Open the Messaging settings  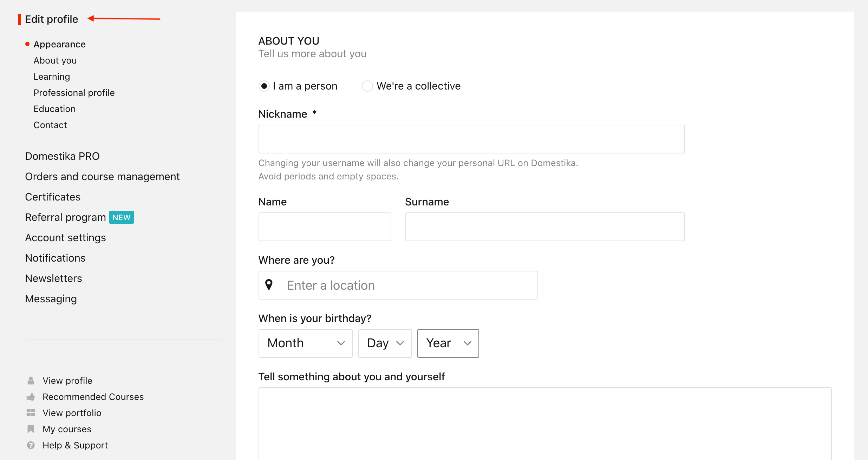(51, 299)
